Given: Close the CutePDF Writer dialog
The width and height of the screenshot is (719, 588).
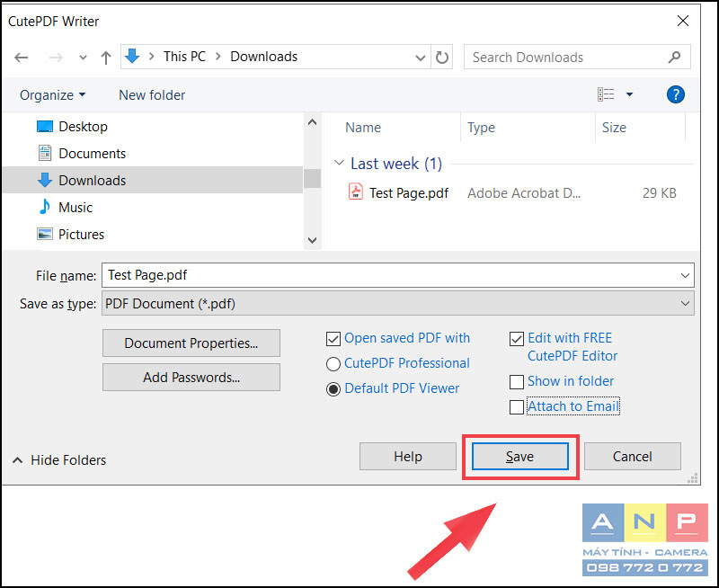Looking at the screenshot, I should coord(683,21).
